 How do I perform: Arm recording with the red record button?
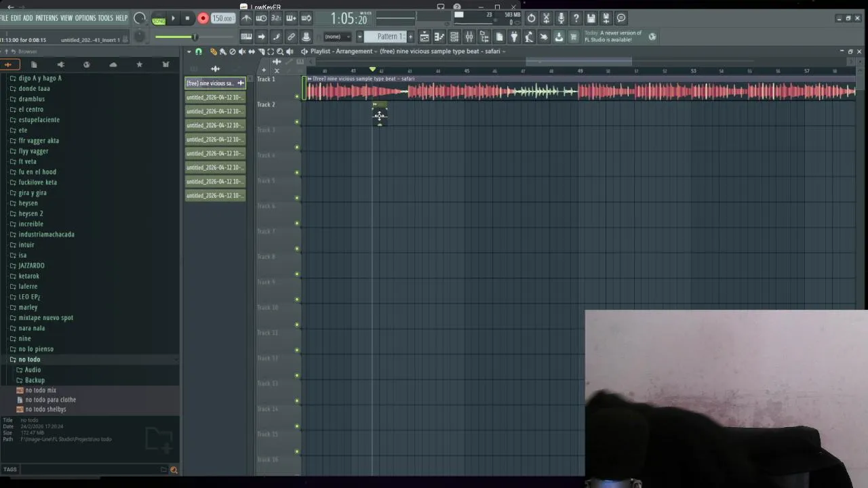click(x=203, y=18)
